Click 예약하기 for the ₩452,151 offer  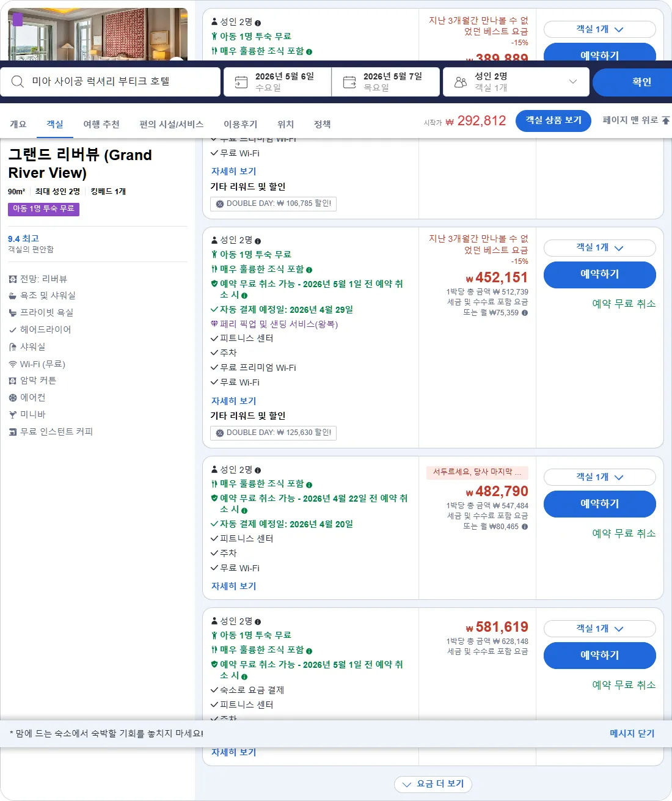[599, 274]
